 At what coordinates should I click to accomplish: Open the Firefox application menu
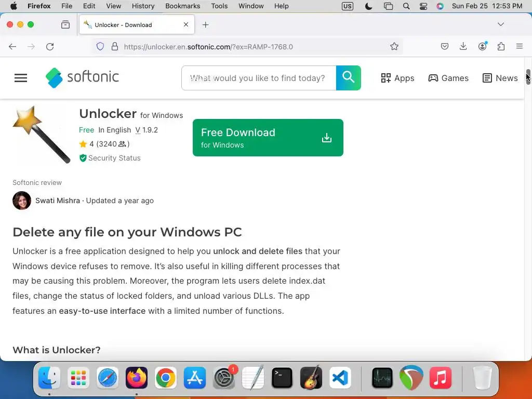click(520, 46)
